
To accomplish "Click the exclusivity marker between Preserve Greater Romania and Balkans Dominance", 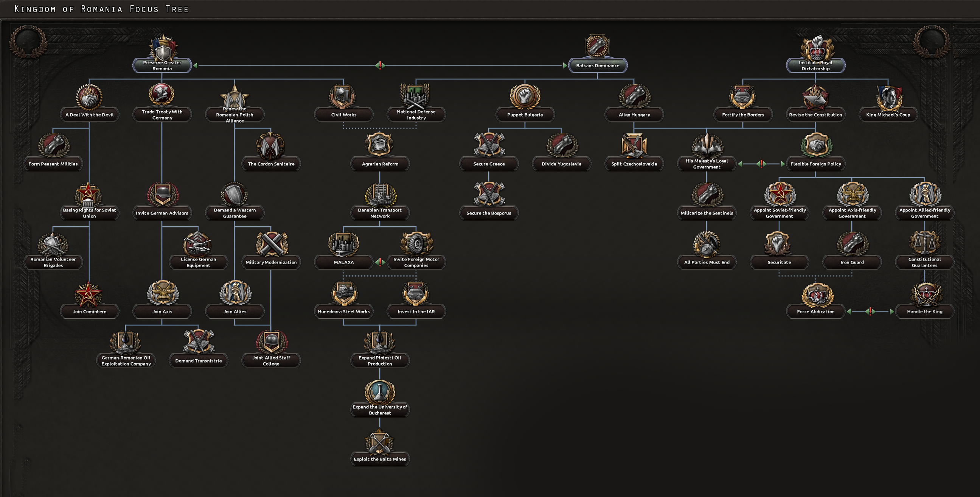I will point(380,65).
